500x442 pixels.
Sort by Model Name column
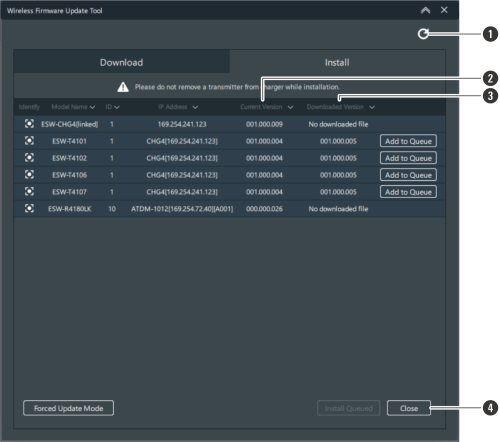coord(73,107)
